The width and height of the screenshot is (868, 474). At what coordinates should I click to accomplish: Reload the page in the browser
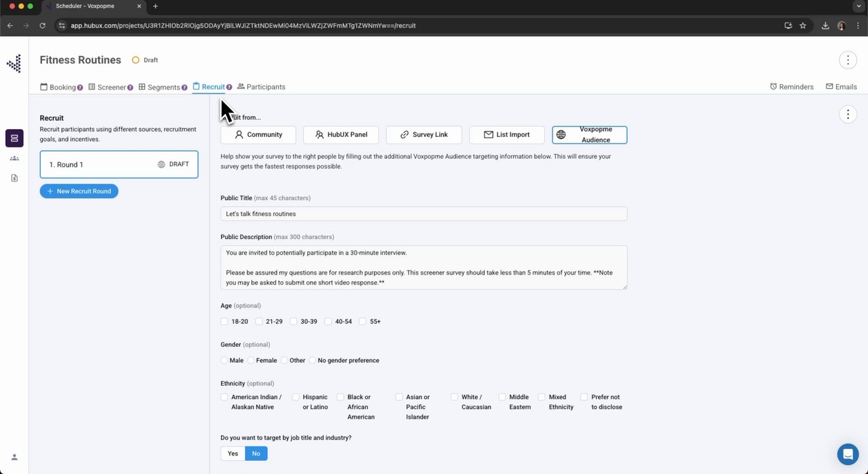(43, 26)
